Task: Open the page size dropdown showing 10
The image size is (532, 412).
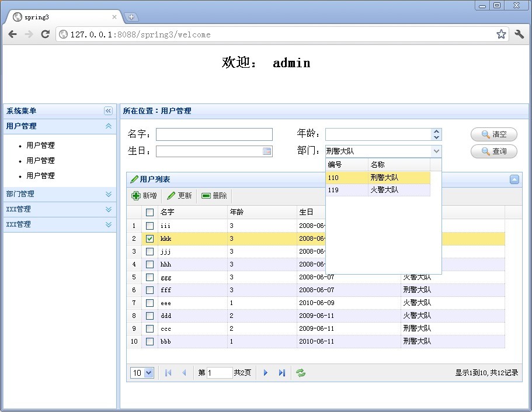Action: (142, 372)
